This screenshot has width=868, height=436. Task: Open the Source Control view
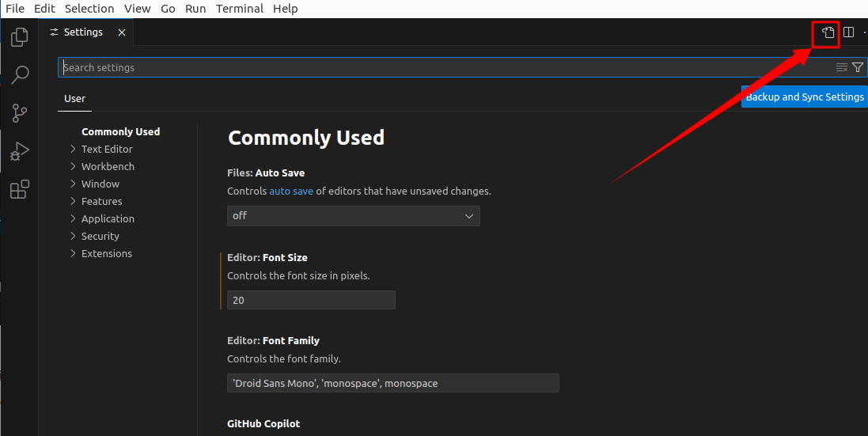click(x=20, y=113)
